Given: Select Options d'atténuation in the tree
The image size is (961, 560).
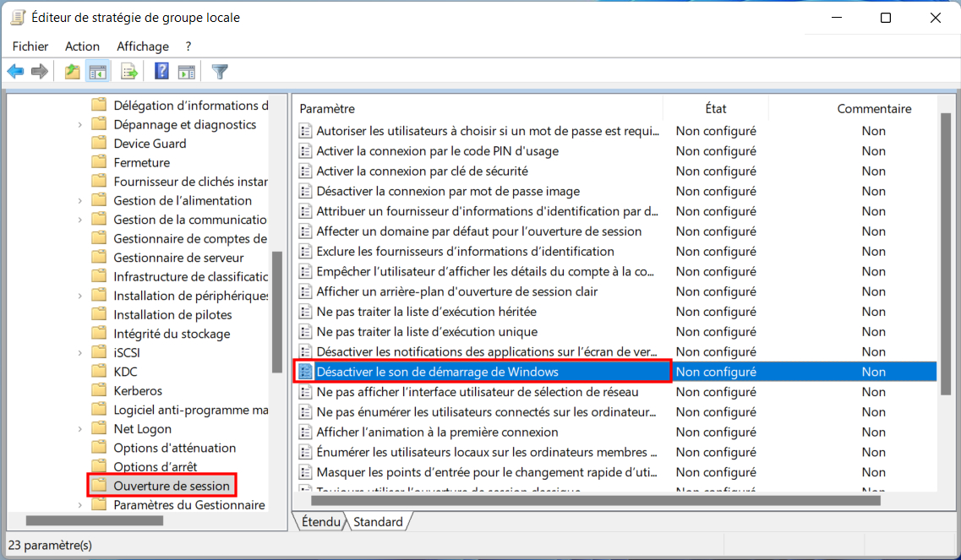Looking at the screenshot, I should pos(175,448).
